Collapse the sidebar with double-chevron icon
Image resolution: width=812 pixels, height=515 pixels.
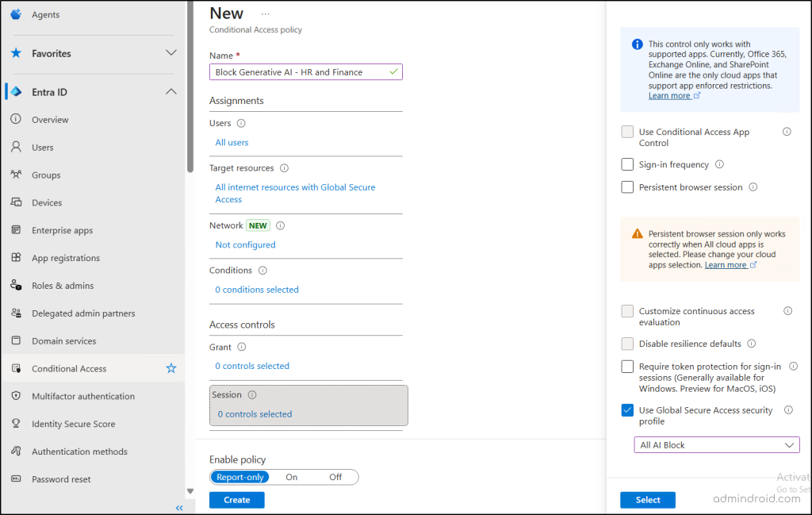click(x=179, y=508)
